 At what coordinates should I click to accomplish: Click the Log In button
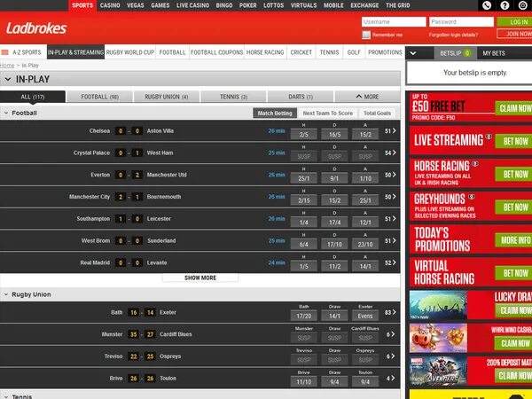(515, 21)
